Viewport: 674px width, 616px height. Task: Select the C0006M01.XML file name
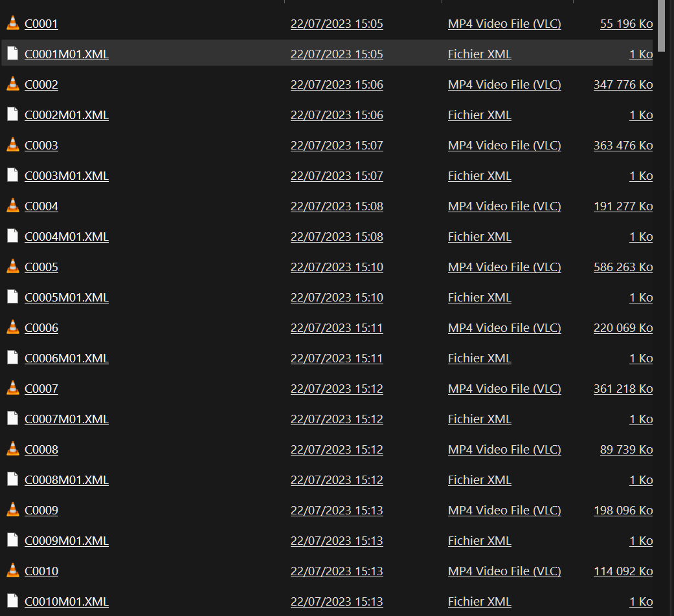(66, 358)
